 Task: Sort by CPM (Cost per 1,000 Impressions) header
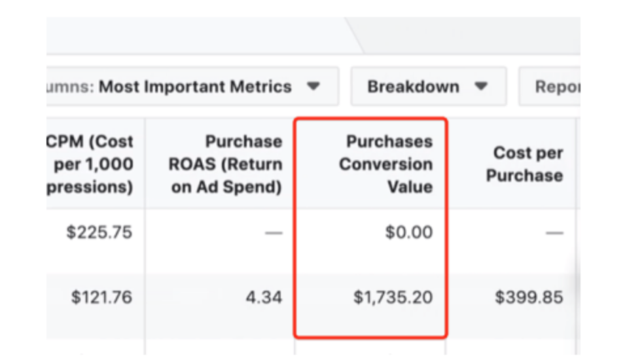pyautogui.click(x=92, y=164)
